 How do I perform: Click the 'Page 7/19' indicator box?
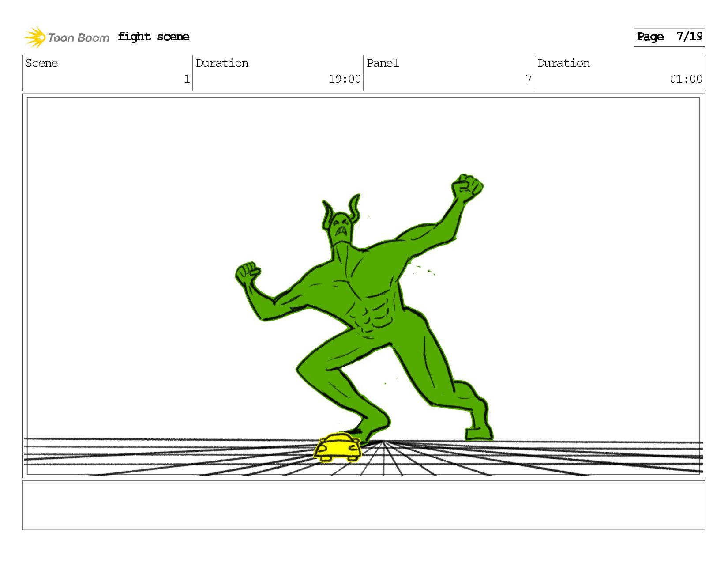click(669, 37)
